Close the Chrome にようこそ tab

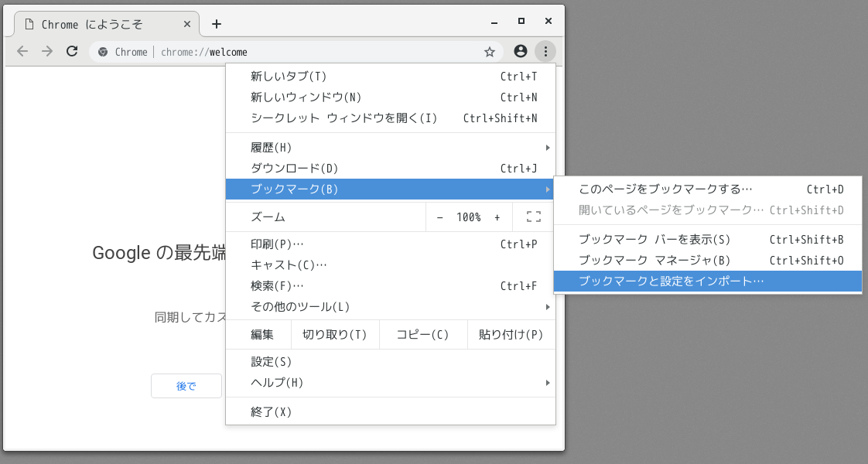tap(187, 24)
